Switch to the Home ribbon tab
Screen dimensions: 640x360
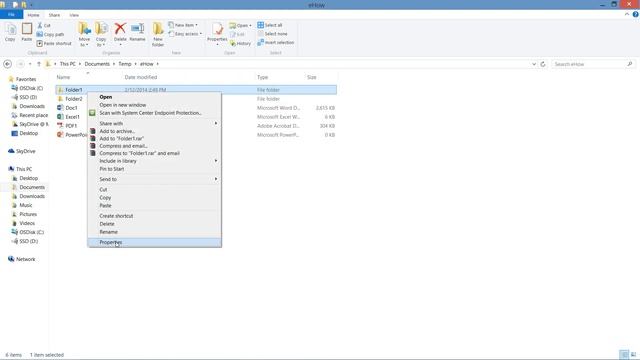(33, 15)
